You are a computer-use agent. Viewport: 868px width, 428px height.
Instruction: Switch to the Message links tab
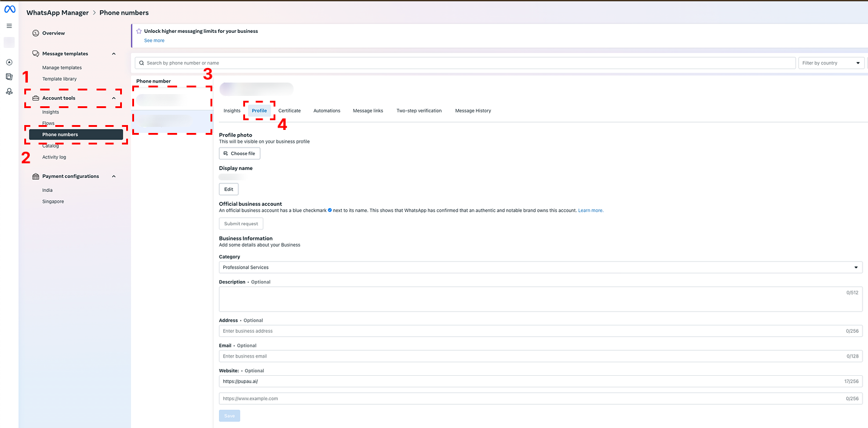368,111
